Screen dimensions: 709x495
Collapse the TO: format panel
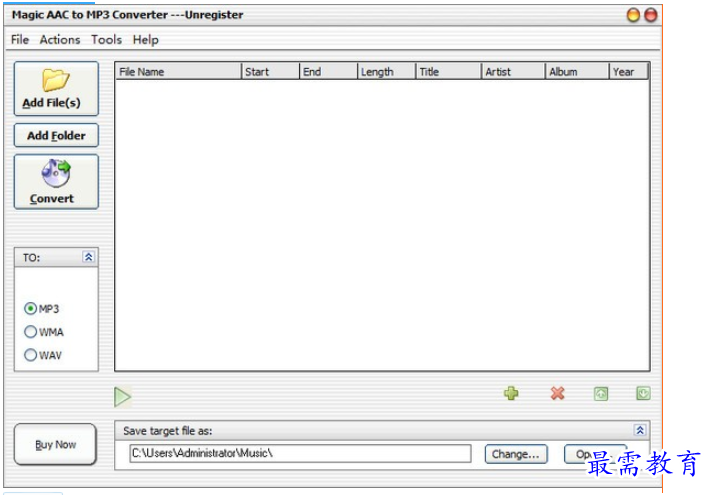89,257
